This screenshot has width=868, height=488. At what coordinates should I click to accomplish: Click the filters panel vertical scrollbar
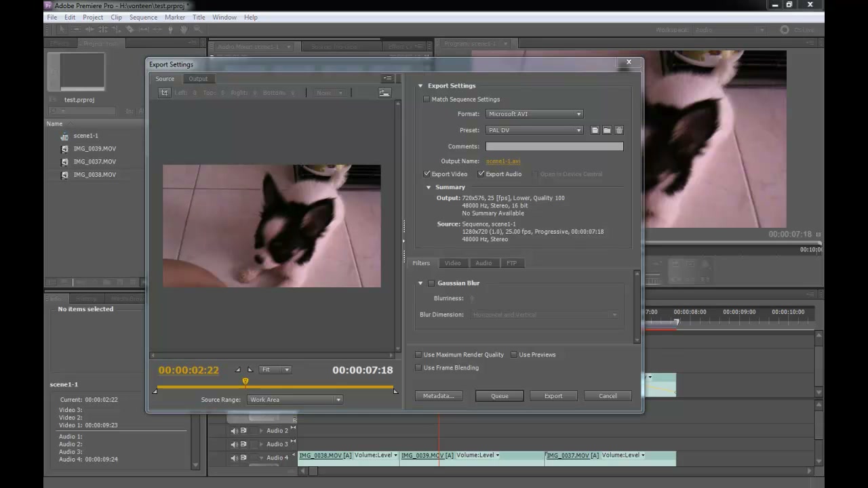pyautogui.click(x=637, y=307)
